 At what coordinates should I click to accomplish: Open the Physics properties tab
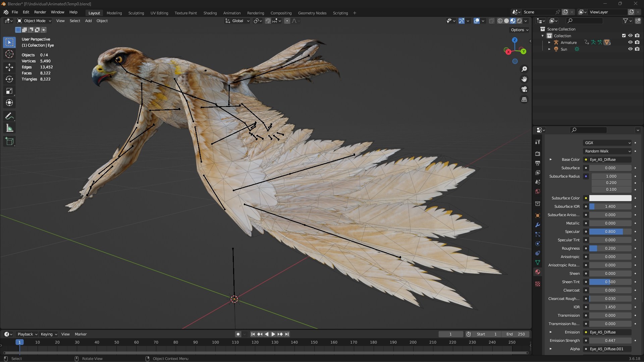538,244
